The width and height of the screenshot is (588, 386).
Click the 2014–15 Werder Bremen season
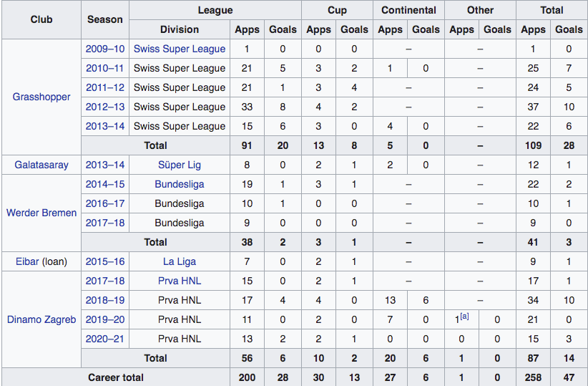coord(105,184)
